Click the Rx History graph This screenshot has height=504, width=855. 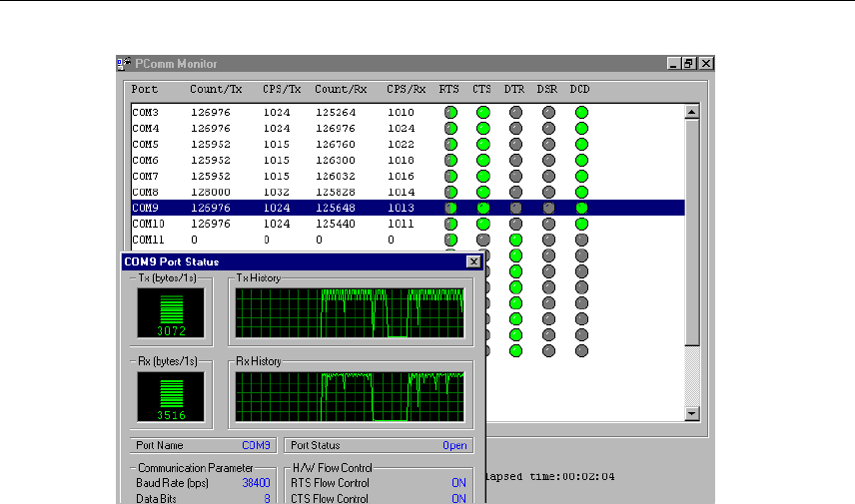[x=350, y=397]
